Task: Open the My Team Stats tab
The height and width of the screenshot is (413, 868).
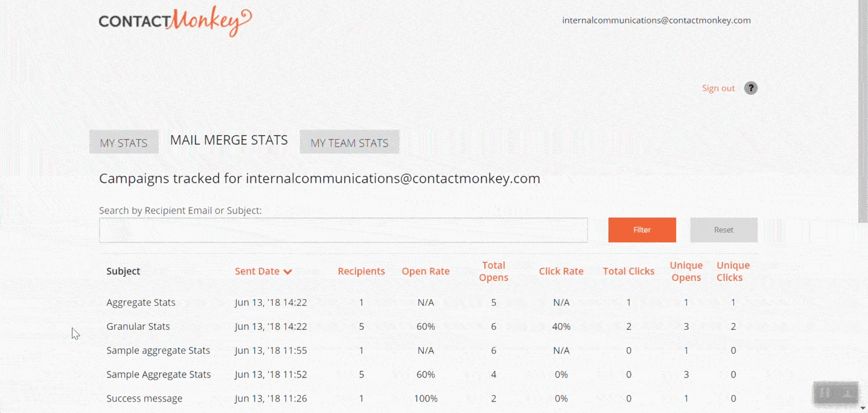Action: pos(349,142)
